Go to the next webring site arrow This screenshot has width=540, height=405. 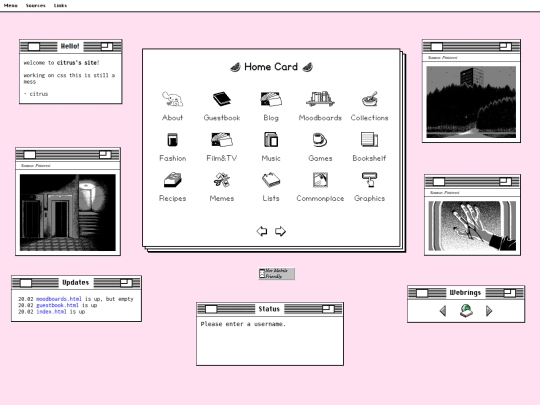pyautogui.click(x=489, y=311)
